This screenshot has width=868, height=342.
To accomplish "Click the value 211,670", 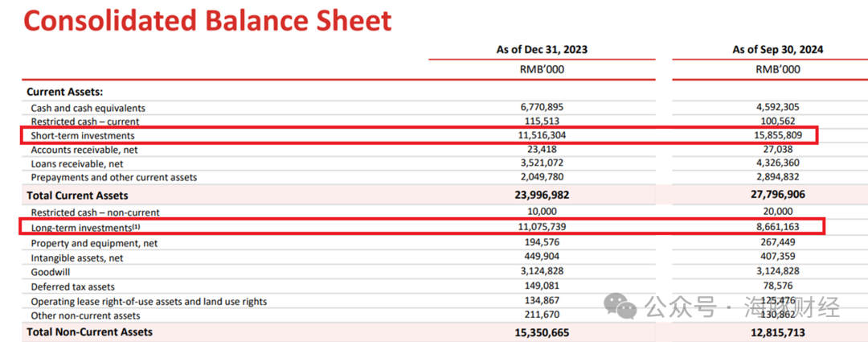I will pos(542,315).
